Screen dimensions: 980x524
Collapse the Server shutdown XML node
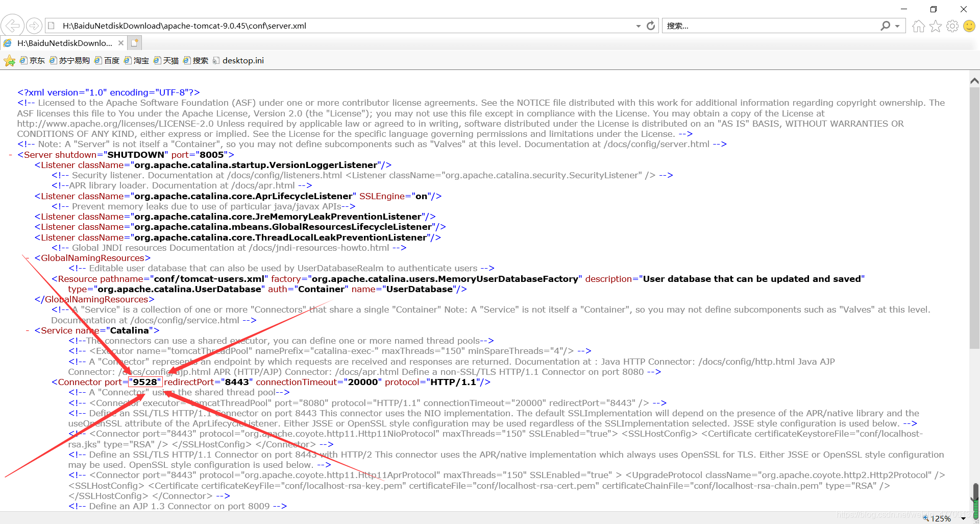[x=11, y=155]
